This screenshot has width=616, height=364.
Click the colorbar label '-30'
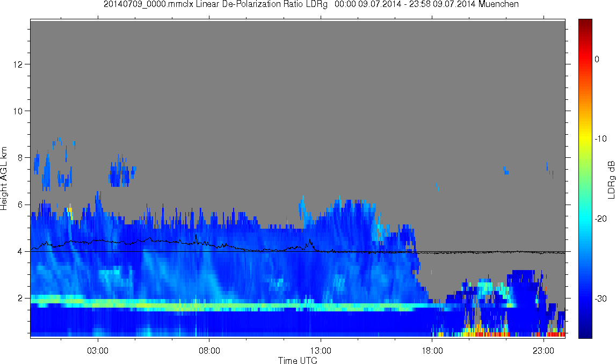[x=600, y=299]
